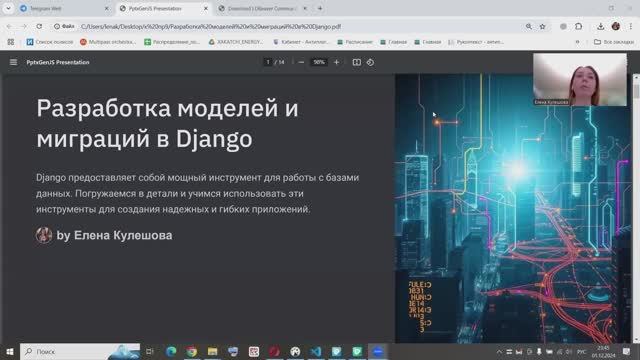Click the zoom magnifier icon in address bar
The width and height of the screenshot is (640, 360).
pyautogui.click(x=529, y=26)
